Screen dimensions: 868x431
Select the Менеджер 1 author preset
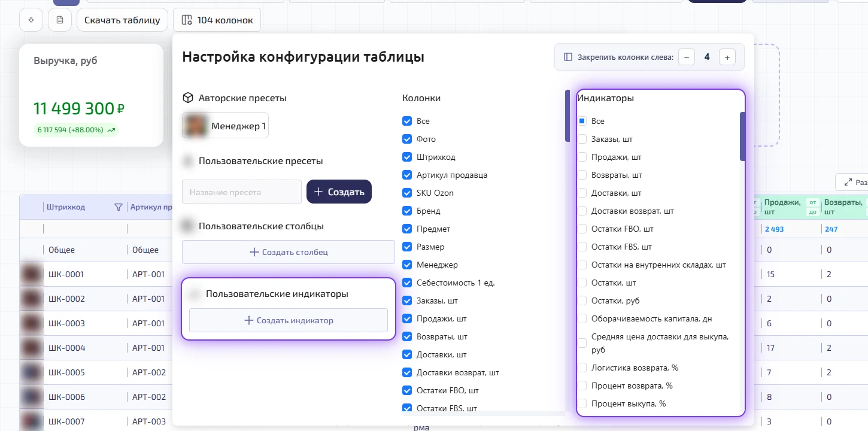click(x=226, y=126)
